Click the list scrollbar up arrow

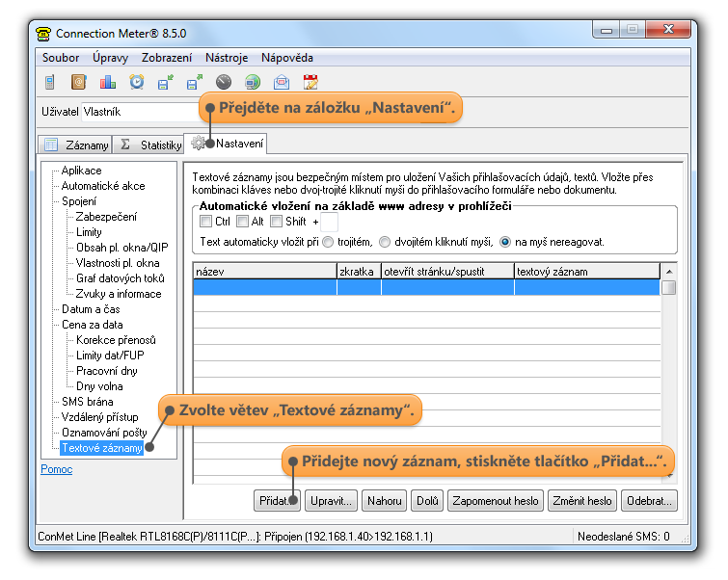point(669,272)
